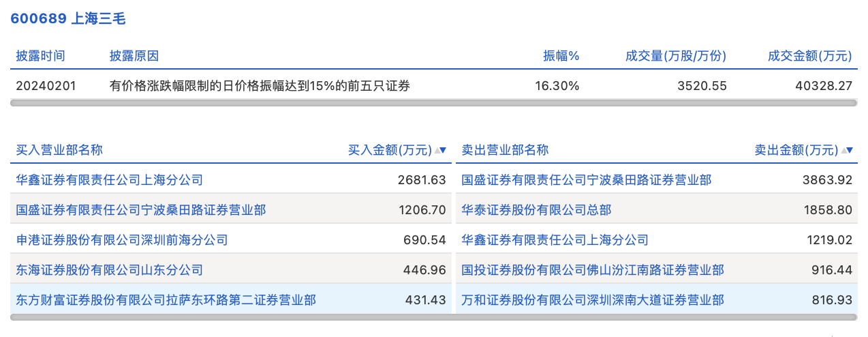The image size is (868, 337).
Task: Click the 成交金额(万元) header in summary table
Action: pyautogui.click(x=809, y=56)
